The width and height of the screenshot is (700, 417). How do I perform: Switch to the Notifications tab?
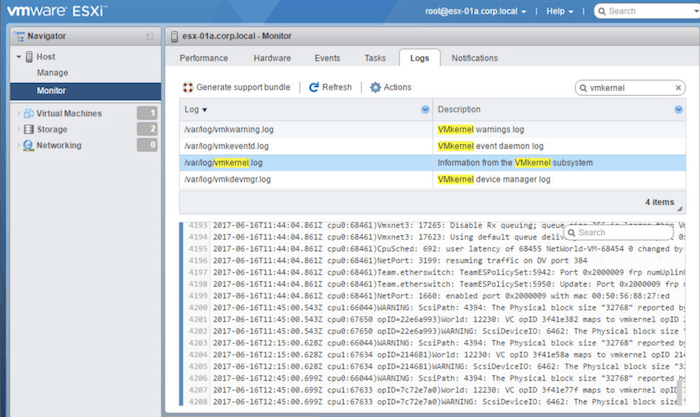coord(475,58)
